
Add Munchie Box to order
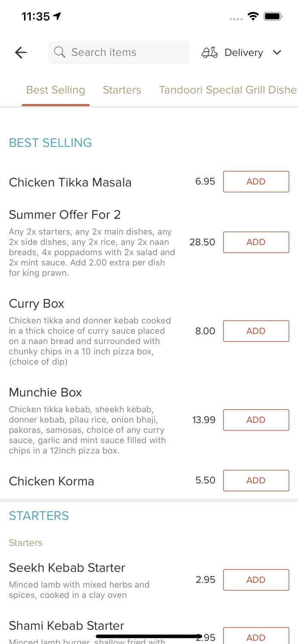click(256, 420)
